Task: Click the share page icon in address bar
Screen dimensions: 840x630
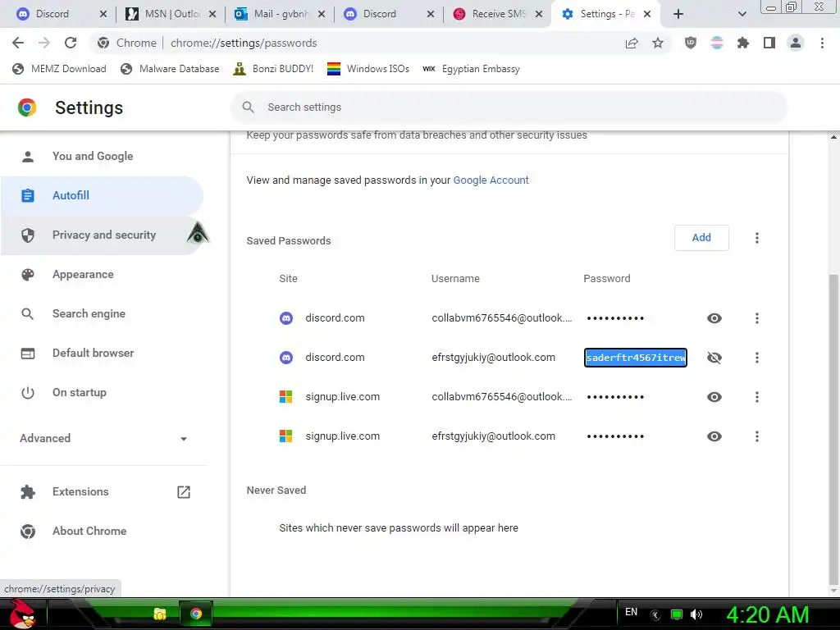Action: tap(632, 43)
